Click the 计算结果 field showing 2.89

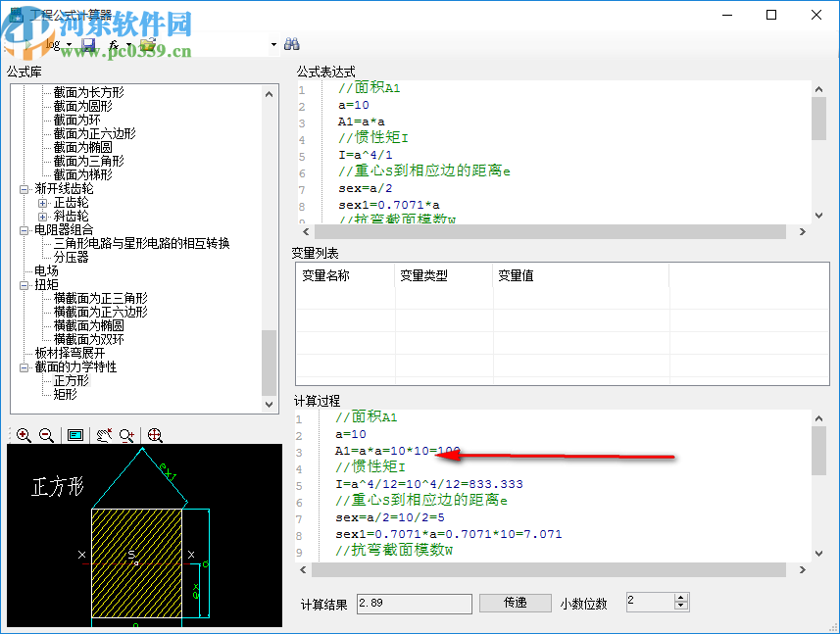414,604
